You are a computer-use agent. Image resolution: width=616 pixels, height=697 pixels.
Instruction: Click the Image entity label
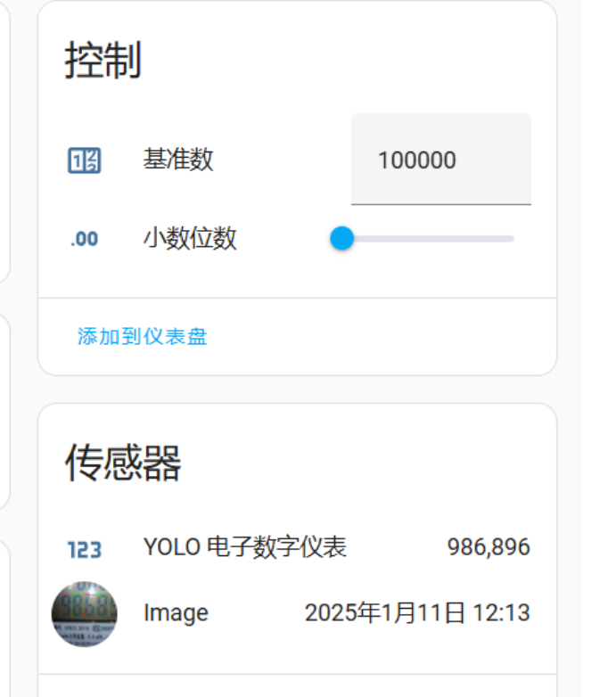tap(176, 613)
